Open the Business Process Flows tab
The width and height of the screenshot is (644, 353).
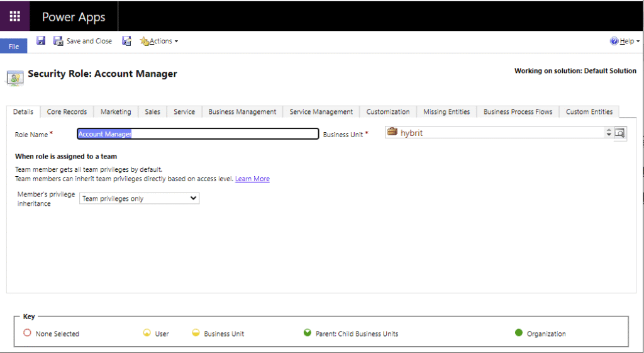(x=518, y=112)
